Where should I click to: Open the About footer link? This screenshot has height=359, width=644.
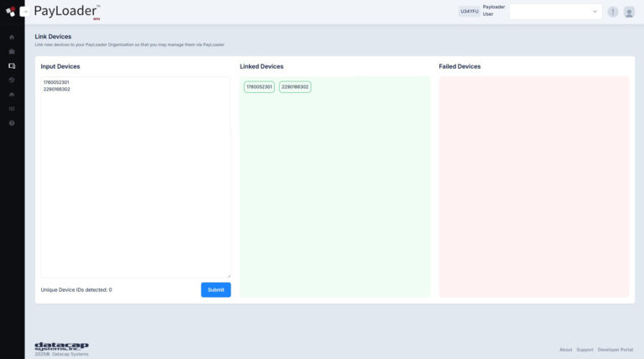point(565,350)
